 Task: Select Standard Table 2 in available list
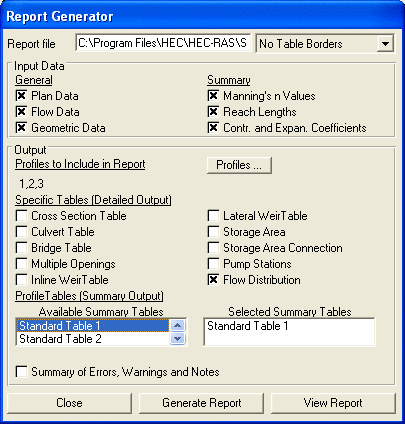pyautogui.click(x=93, y=339)
